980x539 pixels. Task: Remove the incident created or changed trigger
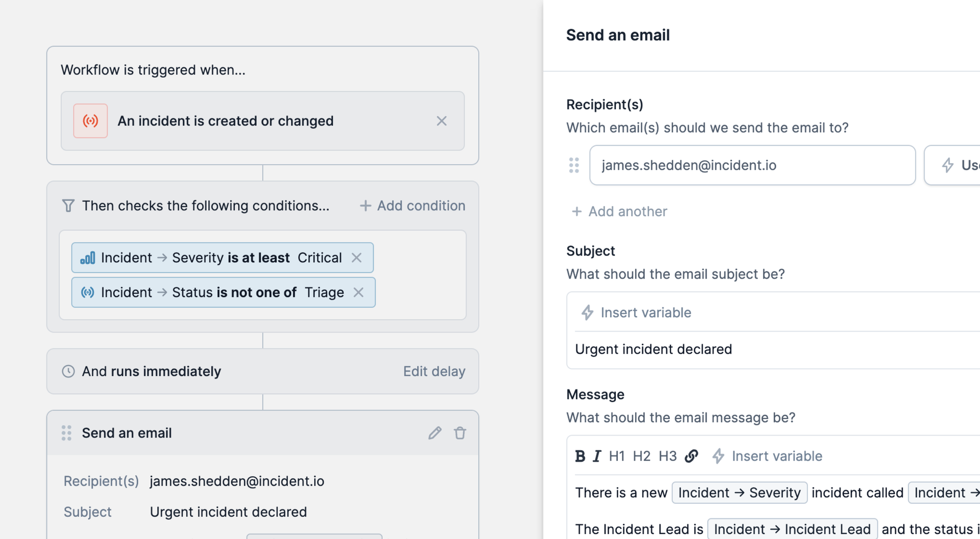pos(441,121)
